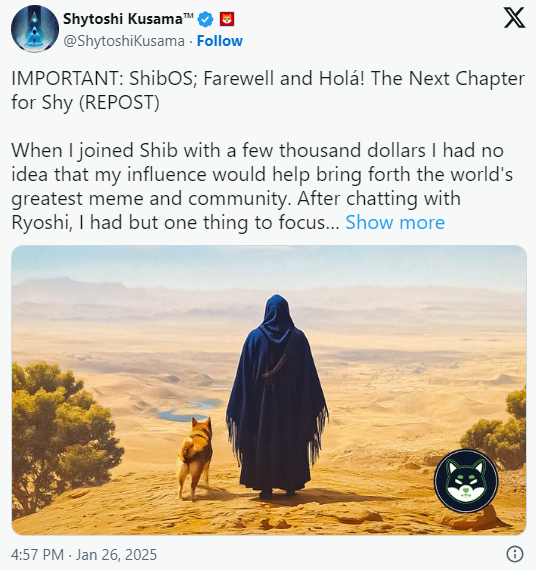Click the Shytoshi Kusama display name

pyautogui.click(x=123, y=19)
